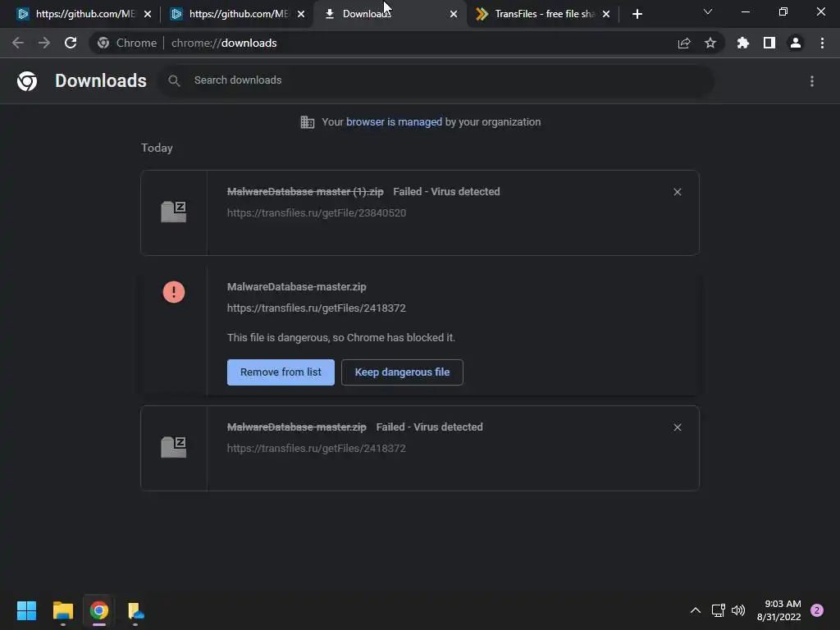840x630 pixels.
Task: Close the TransFiles tab
Action: coord(606,14)
